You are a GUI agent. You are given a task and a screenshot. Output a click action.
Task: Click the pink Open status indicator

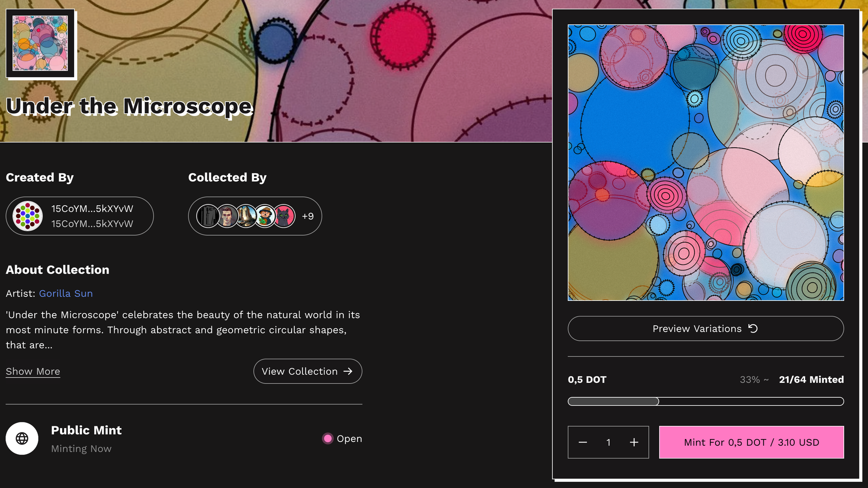coord(328,439)
